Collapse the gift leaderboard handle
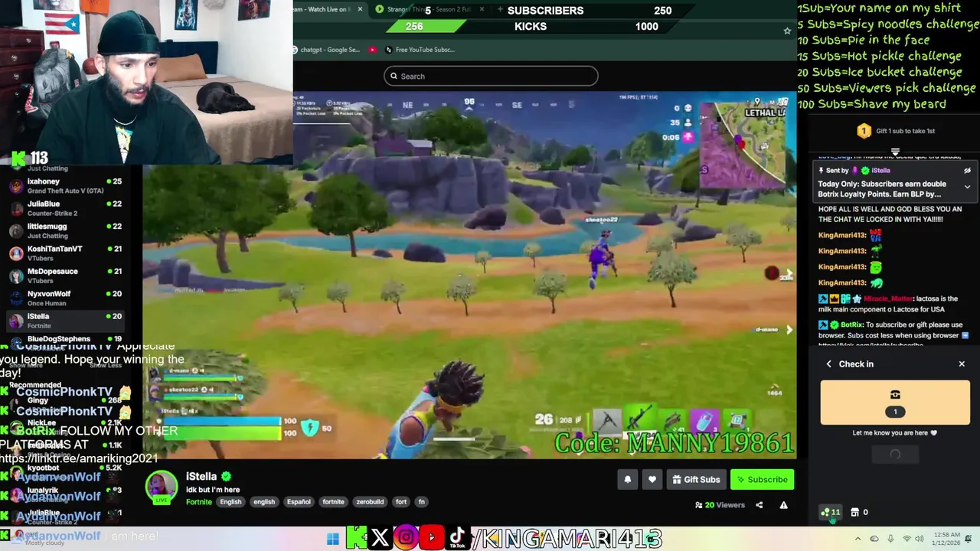The image size is (980, 551). click(x=895, y=152)
